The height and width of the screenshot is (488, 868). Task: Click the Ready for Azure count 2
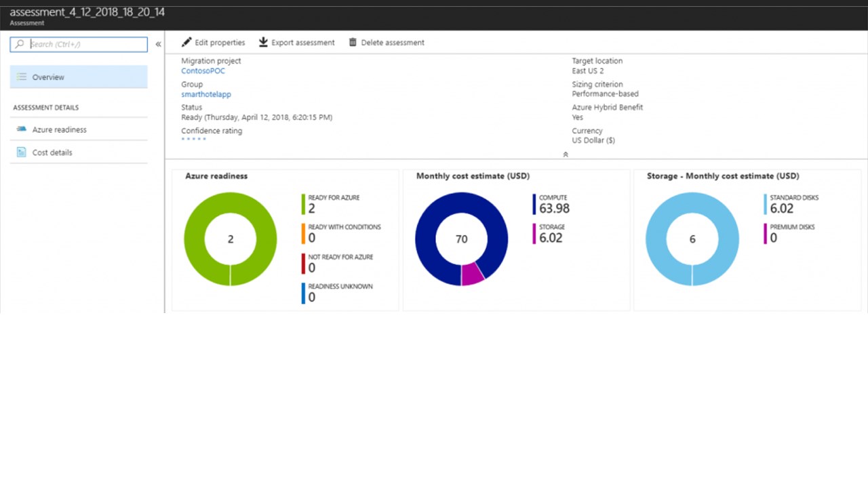[x=312, y=209]
